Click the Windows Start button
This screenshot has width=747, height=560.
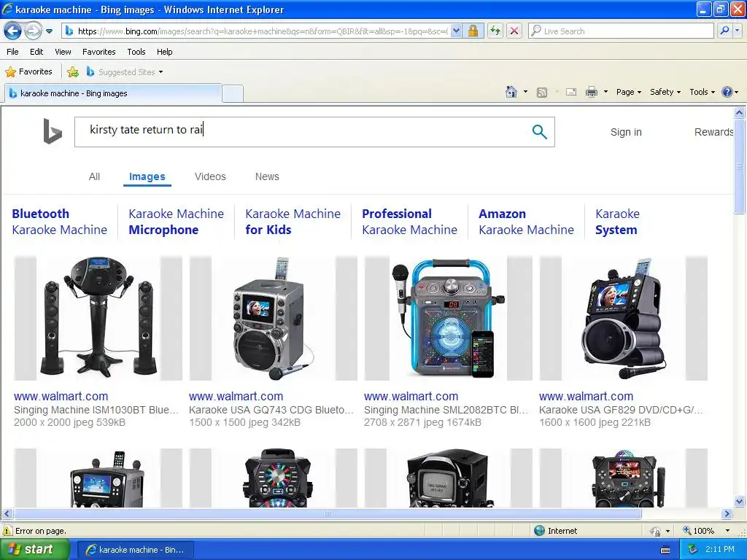click(35, 550)
